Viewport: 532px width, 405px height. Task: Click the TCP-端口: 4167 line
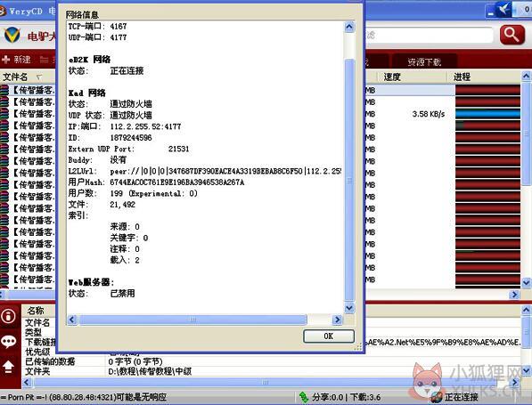pyautogui.click(x=97, y=26)
